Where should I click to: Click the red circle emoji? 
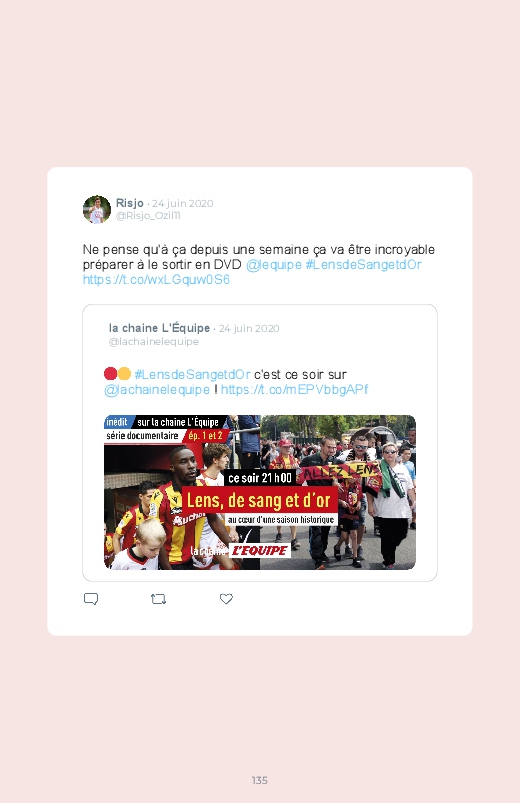pos(110,374)
